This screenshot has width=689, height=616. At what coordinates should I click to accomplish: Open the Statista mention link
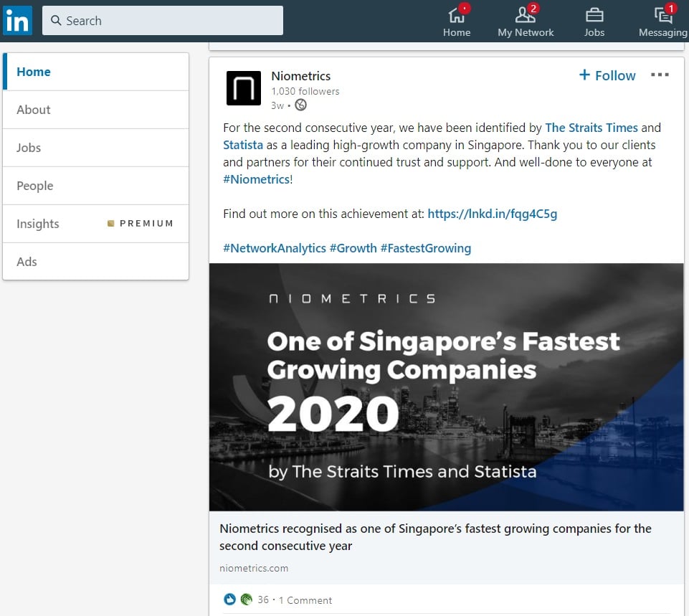pyautogui.click(x=243, y=145)
